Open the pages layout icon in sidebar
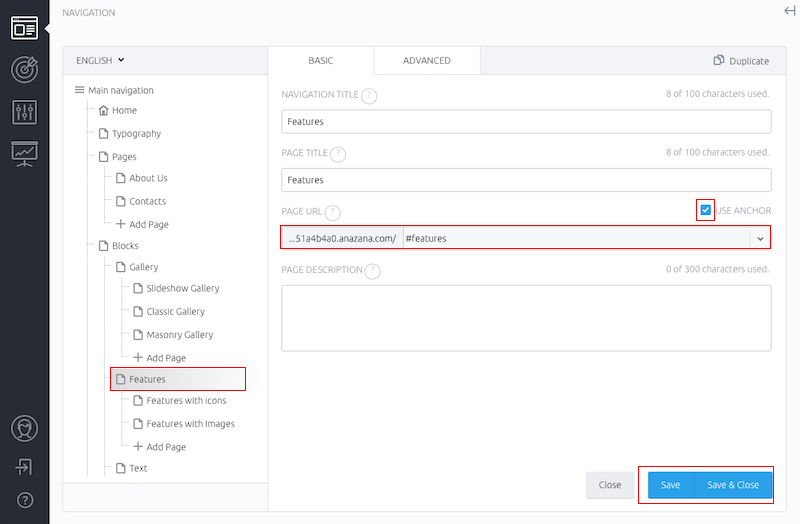The width and height of the screenshot is (800, 524). [24, 28]
